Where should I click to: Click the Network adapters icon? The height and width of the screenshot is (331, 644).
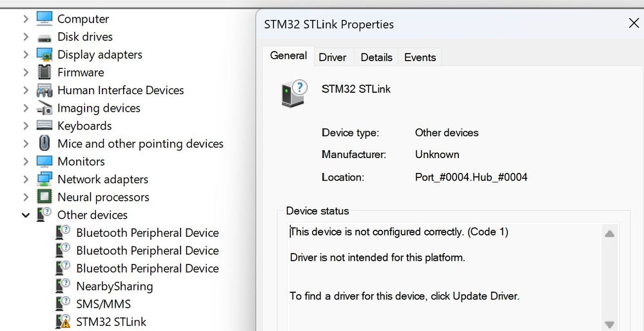[44, 179]
